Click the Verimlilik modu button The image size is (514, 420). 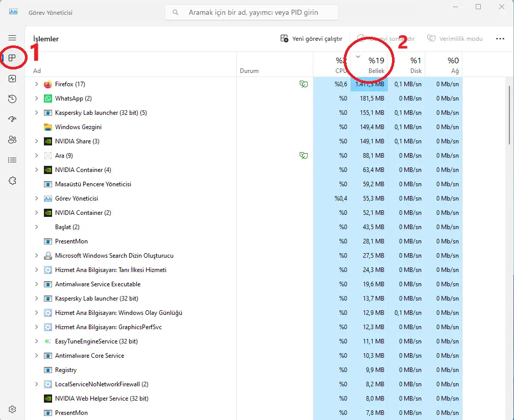(455, 39)
